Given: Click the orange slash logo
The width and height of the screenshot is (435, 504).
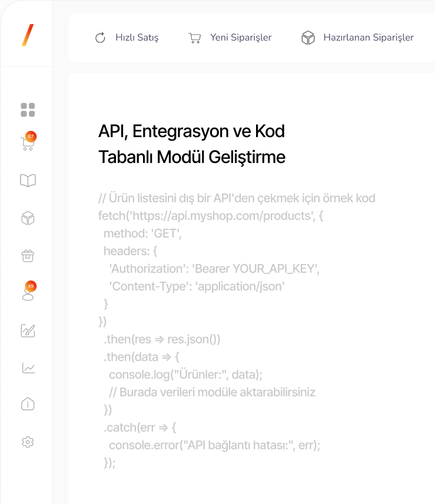Looking at the screenshot, I should click(x=28, y=35).
